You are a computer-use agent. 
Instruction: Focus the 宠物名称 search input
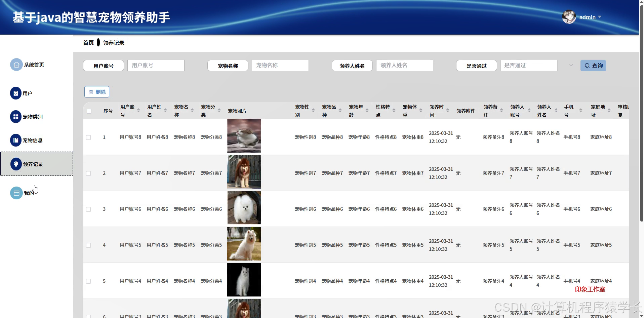click(280, 66)
